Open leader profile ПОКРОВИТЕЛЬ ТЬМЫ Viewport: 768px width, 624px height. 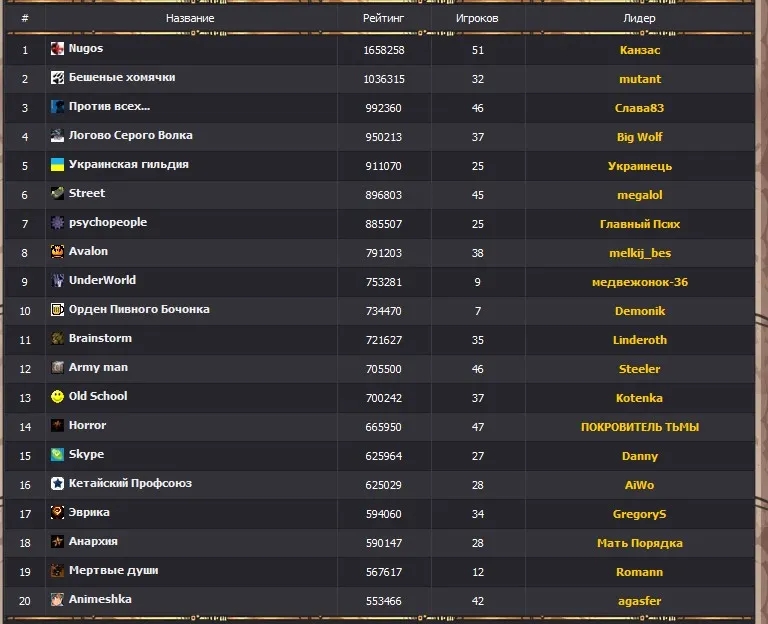[640, 427]
